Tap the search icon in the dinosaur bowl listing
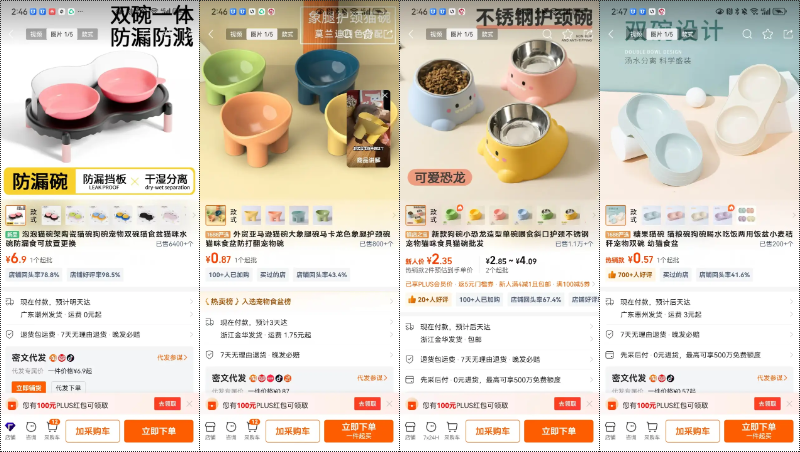This screenshot has height=452, width=800. pyautogui.click(x=547, y=34)
